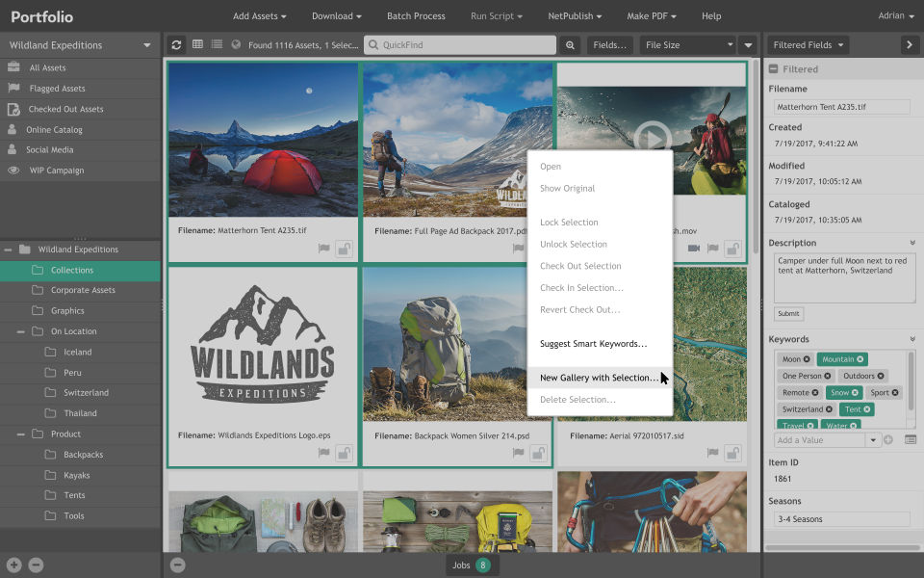Remove the Mountain keyword

point(860,359)
